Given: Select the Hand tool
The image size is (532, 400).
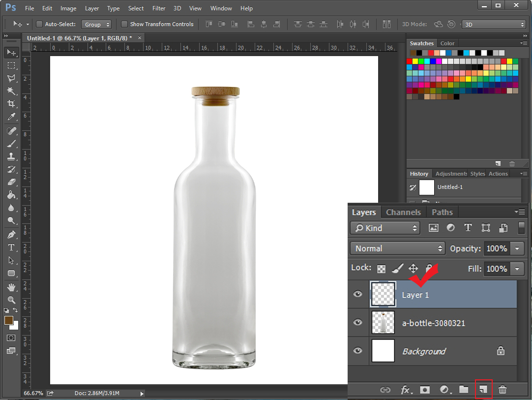Looking at the screenshot, I should [x=11, y=287].
